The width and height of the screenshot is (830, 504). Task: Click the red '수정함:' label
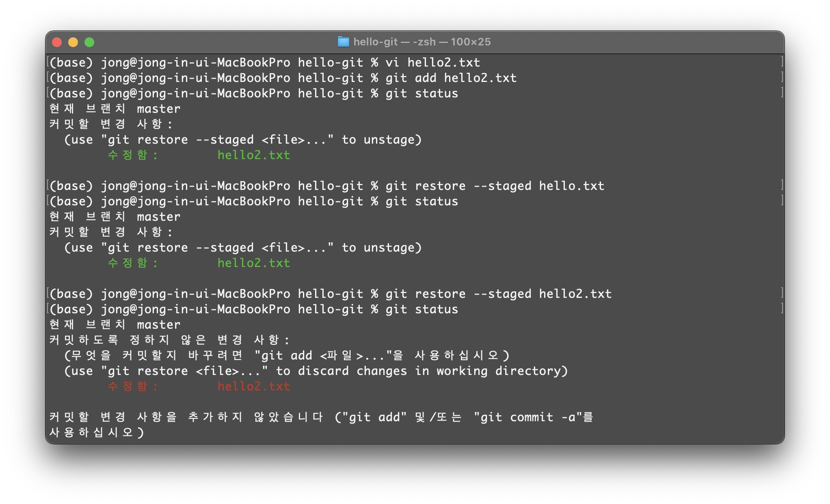pos(132,386)
